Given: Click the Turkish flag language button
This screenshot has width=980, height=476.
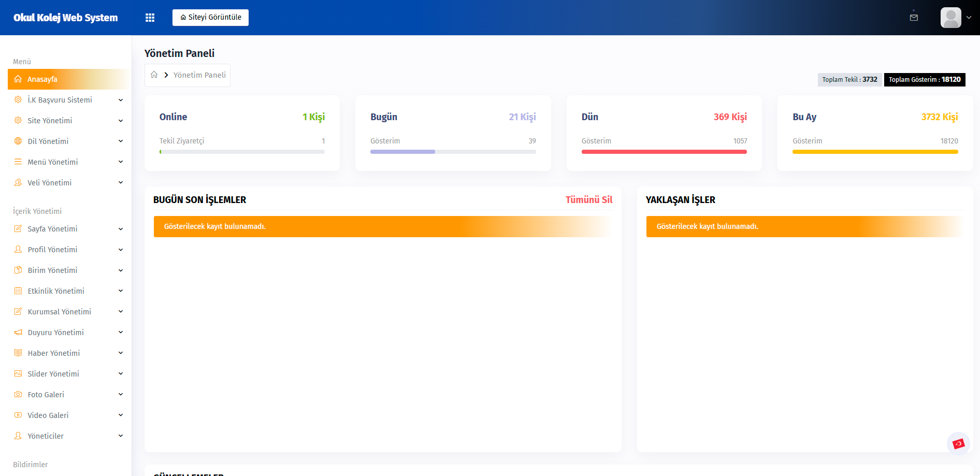Looking at the screenshot, I should 958,444.
